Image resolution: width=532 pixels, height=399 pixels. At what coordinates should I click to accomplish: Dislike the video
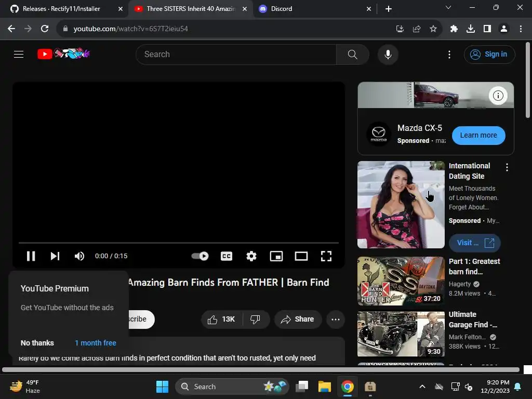click(x=256, y=320)
